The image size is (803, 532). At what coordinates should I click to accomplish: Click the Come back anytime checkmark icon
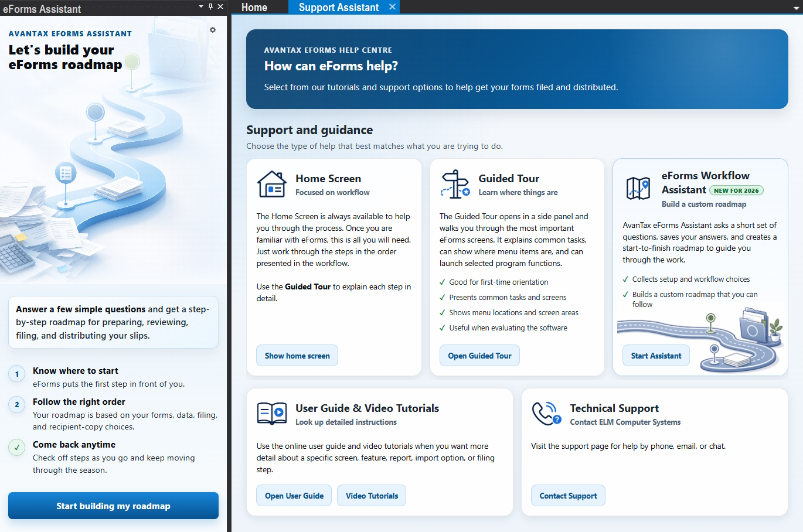pyautogui.click(x=17, y=447)
